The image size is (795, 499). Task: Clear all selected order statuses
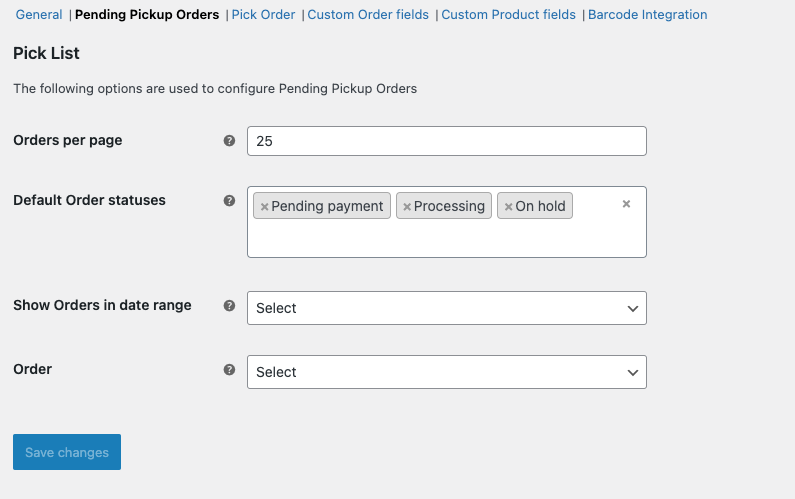click(626, 204)
